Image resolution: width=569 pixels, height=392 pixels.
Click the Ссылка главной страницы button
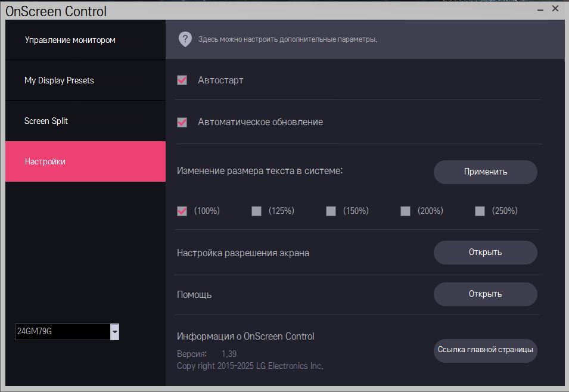pos(485,350)
